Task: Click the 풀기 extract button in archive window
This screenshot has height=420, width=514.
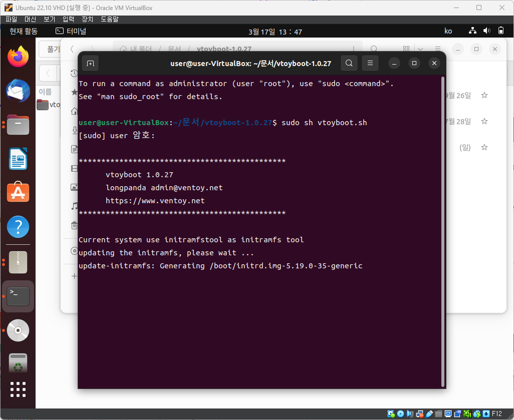Action: (x=50, y=49)
